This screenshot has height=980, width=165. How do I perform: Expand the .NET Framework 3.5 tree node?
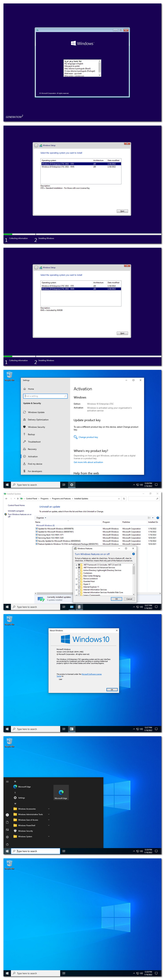tap(76, 565)
